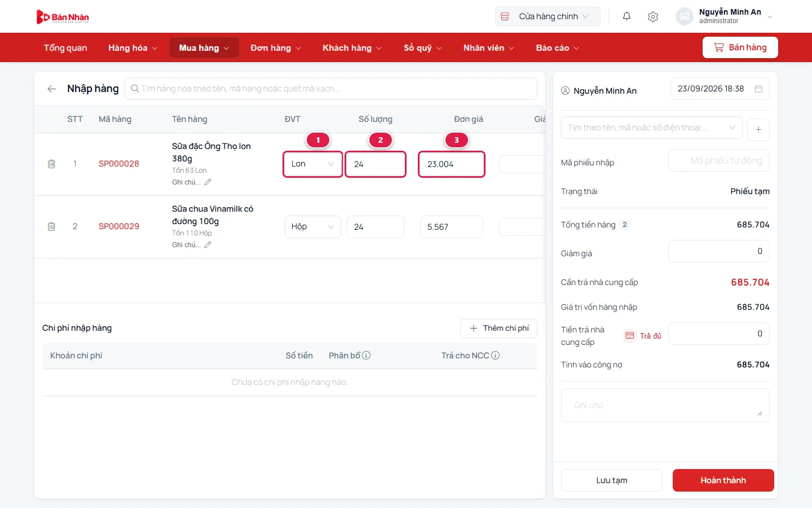The width and height of the screenshot is (812, 508).
Task: Open the Nhân viên menu
Action: (489, 48)
